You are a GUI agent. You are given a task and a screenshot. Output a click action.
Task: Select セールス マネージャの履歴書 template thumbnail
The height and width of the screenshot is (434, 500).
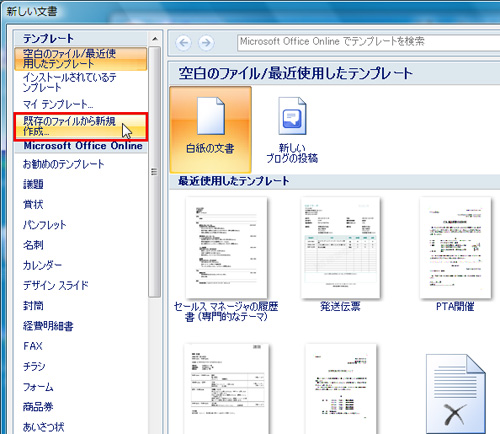226,248
